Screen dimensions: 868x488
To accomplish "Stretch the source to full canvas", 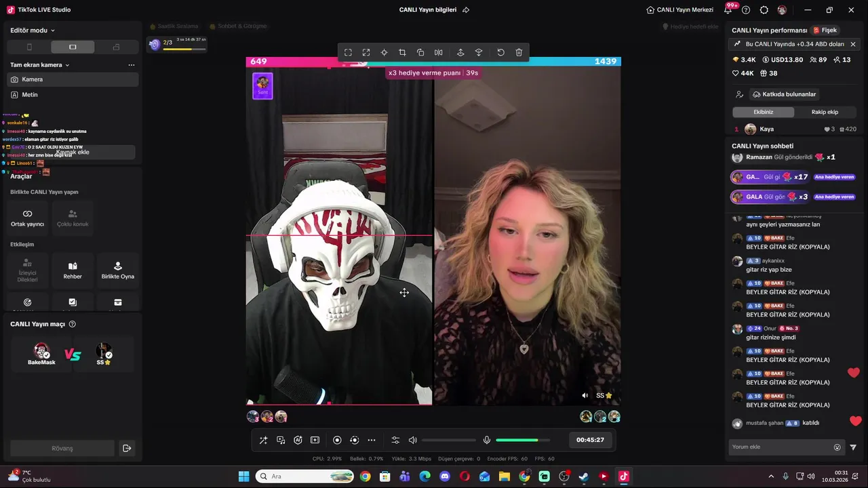I will point(366,52).
